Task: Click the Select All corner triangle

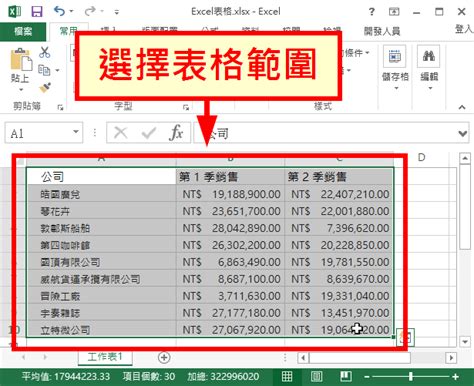Action: coord(19,161)
